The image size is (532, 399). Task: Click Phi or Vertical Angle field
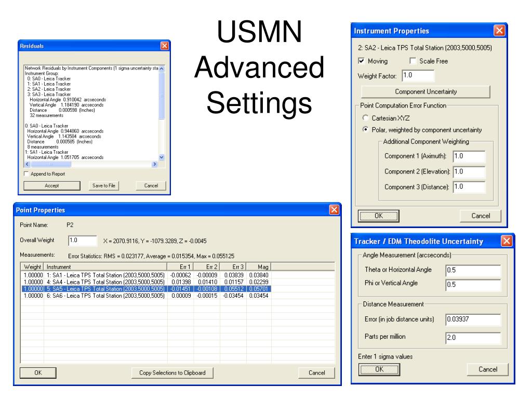[473, 285]
